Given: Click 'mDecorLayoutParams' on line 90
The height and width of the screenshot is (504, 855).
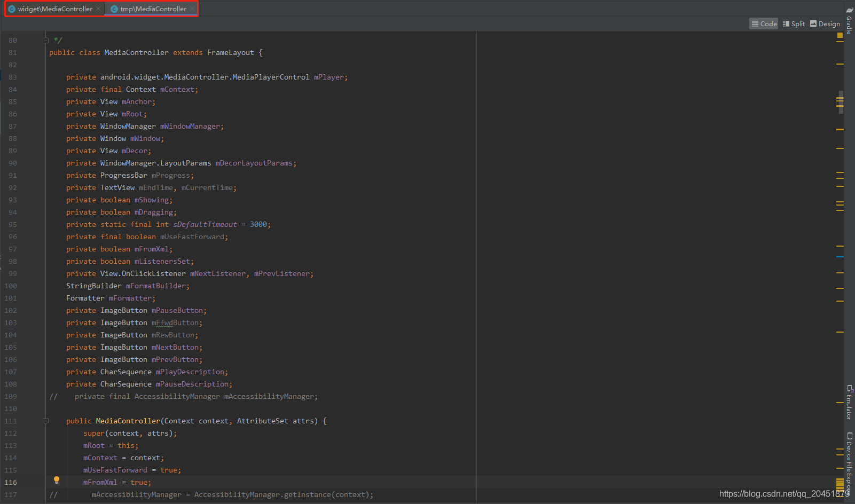Looking at the screenshot, I should pos(254,163).
